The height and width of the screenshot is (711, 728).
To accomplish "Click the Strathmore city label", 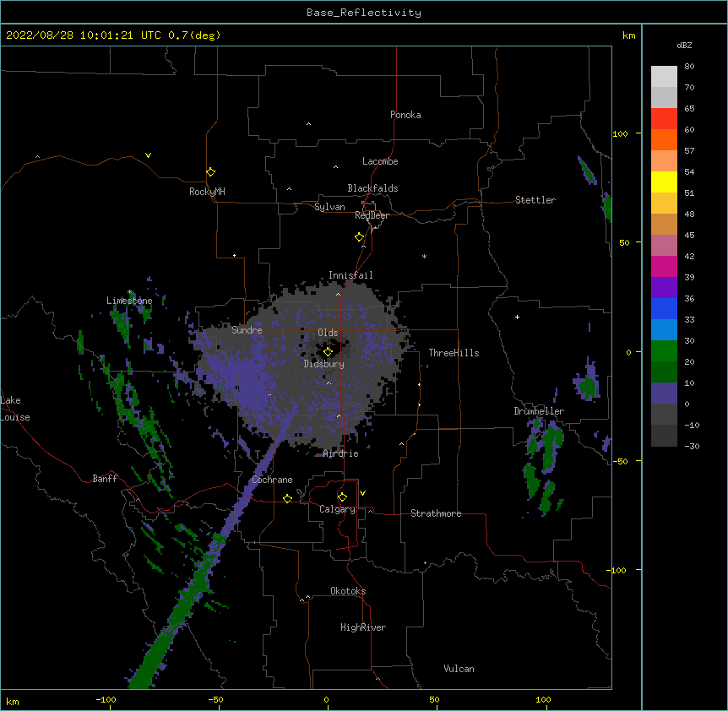I will [436, 513].
